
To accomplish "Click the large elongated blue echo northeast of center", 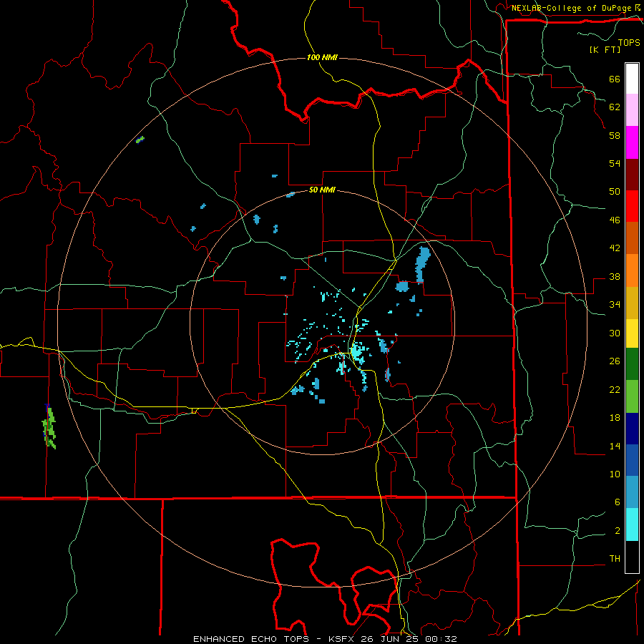I will (423, 265).
